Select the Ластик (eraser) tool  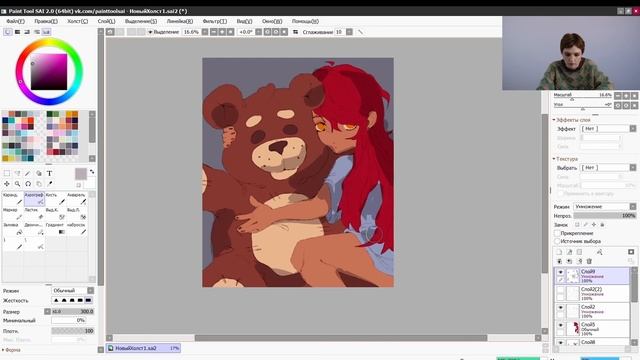pyautogui.click(x=34, y=213)
